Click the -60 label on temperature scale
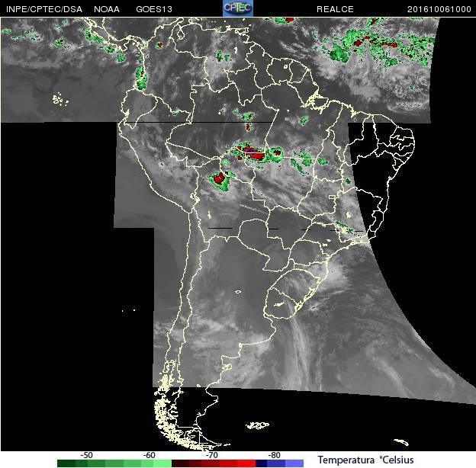 pos(149,455)
